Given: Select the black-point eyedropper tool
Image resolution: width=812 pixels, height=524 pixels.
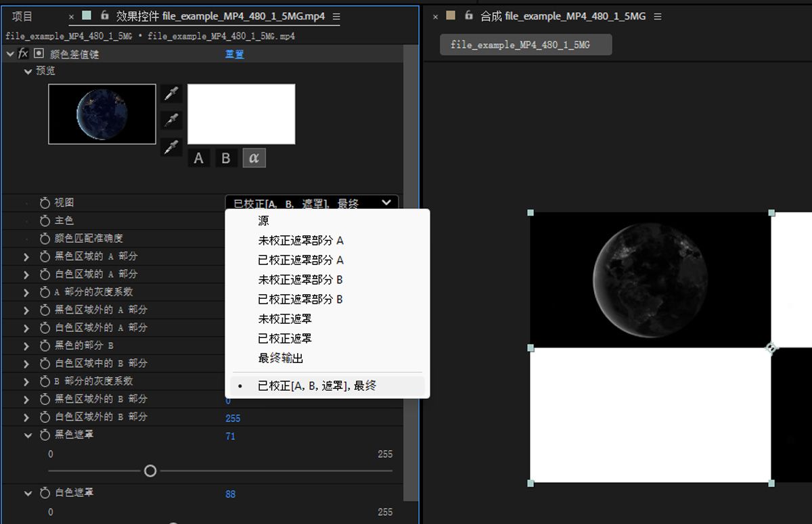Looking at the screenshot, I should click(x=171, y=119).
